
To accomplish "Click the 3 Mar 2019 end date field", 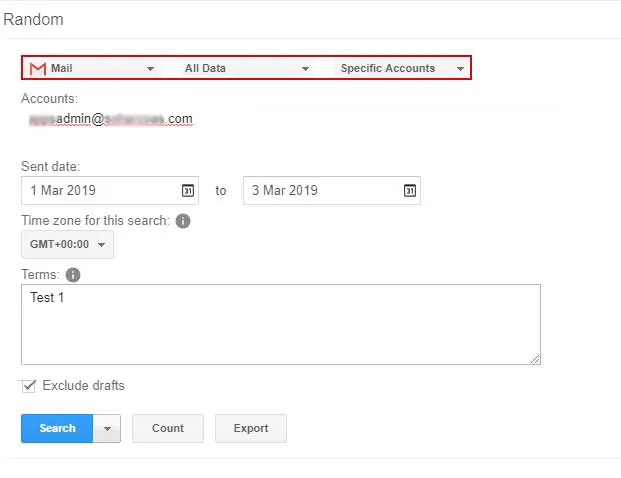I will [320, 190].
